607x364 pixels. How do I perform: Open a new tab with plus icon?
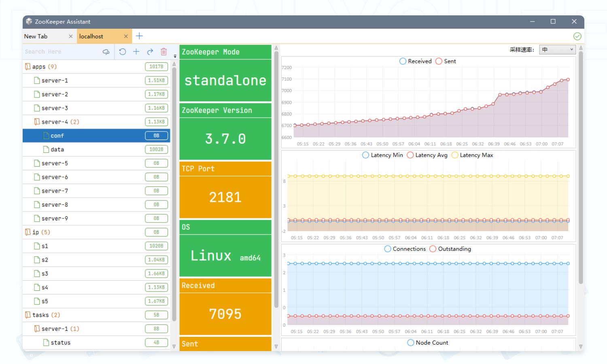[x=139, y=36]
